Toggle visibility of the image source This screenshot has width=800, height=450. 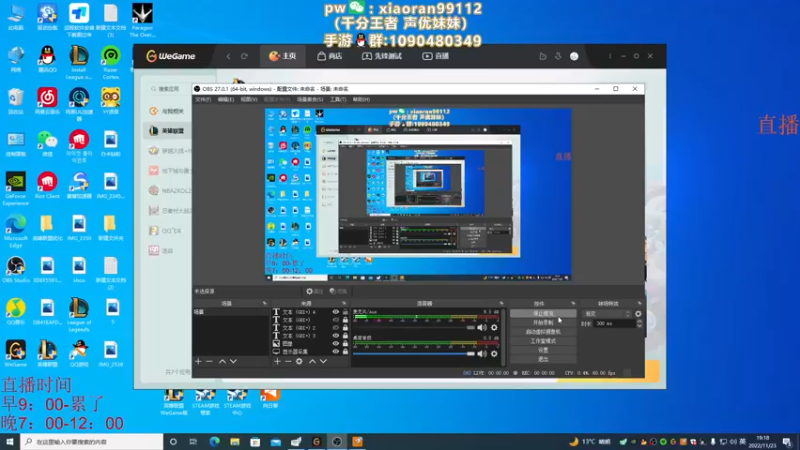(x=335, y=343)
